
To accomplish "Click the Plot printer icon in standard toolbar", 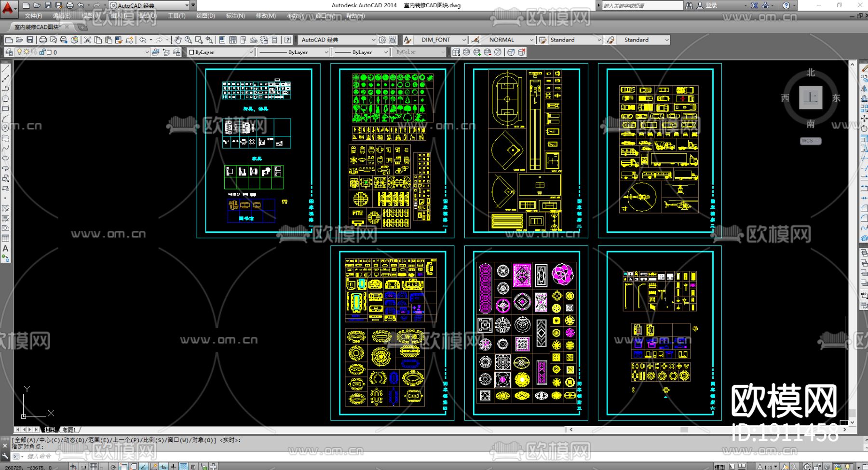I will (43, 40).
